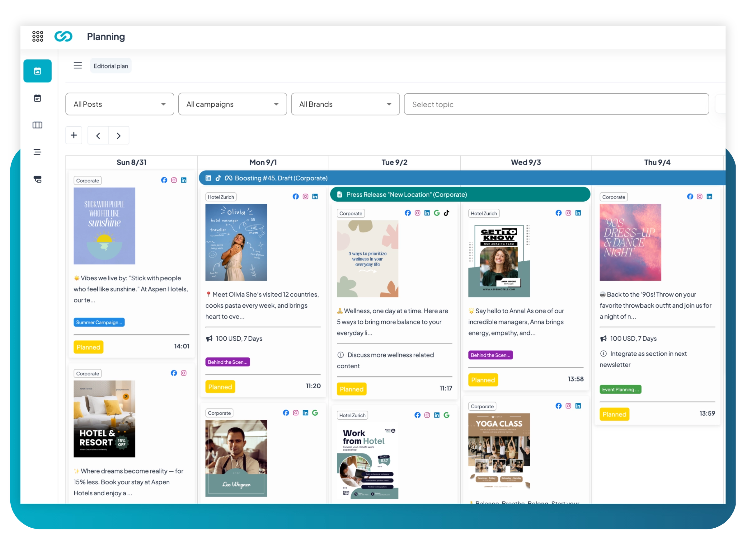The image size is (747, 560).
Task: Open the Leo Wagner portrait thumbnail
Action: click(x=236, y=458)
